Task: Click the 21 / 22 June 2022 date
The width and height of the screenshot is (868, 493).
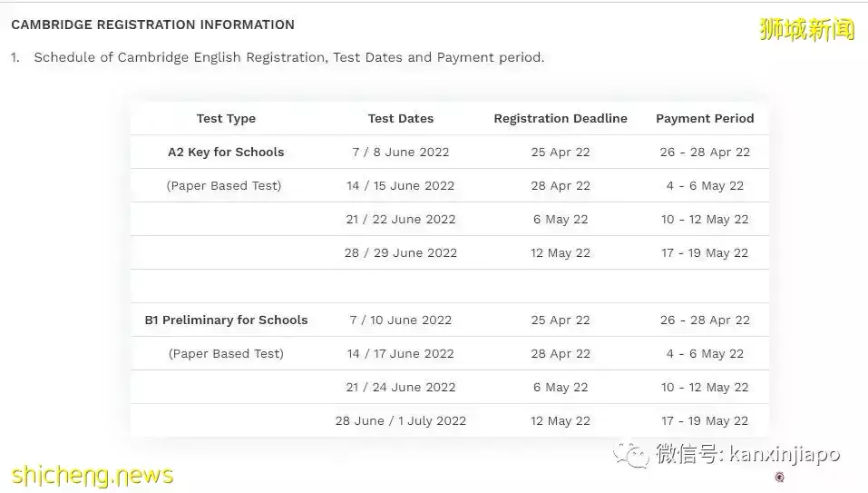Action: pyautogui.click(x=400, y=219)
